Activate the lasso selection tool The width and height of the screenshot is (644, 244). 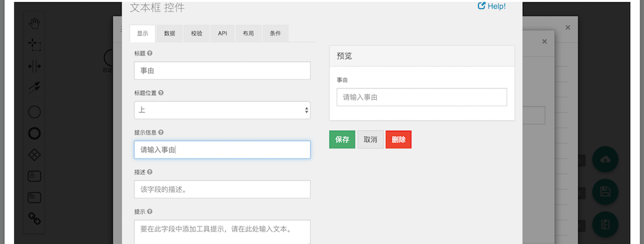pyautogui.click(x=34, y=45)
